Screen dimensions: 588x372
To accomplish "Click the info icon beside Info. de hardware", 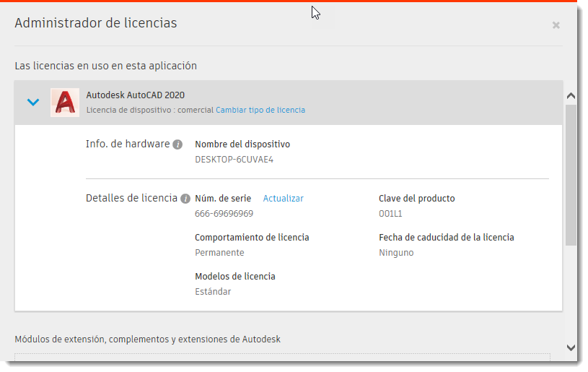I will tap(177, 144).
